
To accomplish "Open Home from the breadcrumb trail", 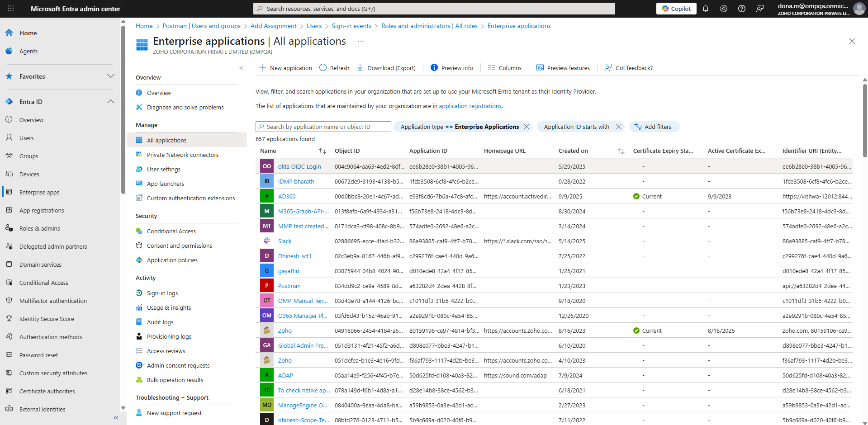I will [x=144, y=26].
